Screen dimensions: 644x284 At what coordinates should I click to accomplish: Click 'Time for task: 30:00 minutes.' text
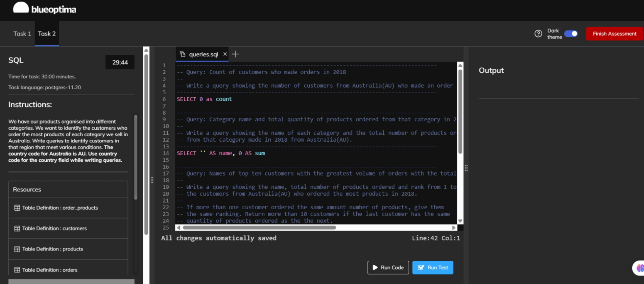point(42,76)
